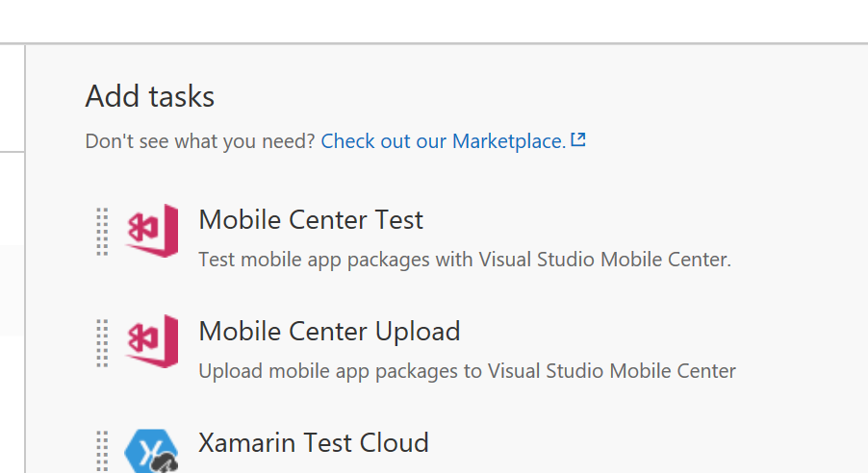Image resolution: width=868 pixels, height=473 pixels.
Task: Select the Mobile Center Test task title
Action: [311, 220]
